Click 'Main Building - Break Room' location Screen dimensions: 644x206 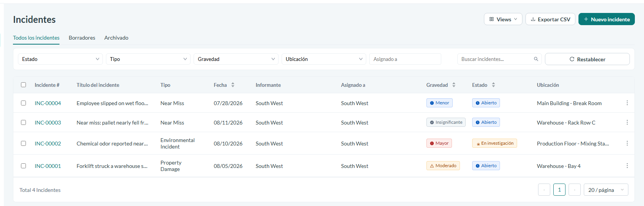click(569, 103)
